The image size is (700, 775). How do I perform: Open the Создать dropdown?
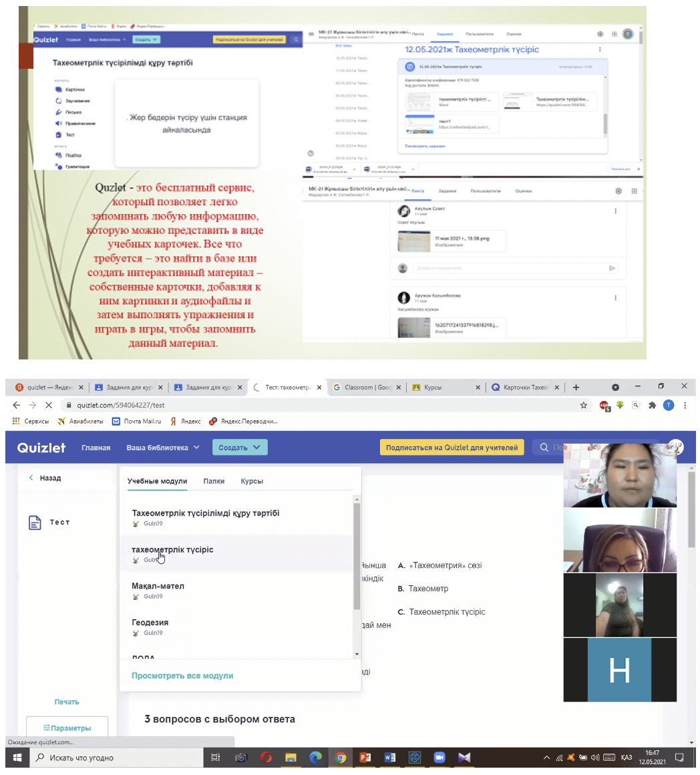pos(240,448)
